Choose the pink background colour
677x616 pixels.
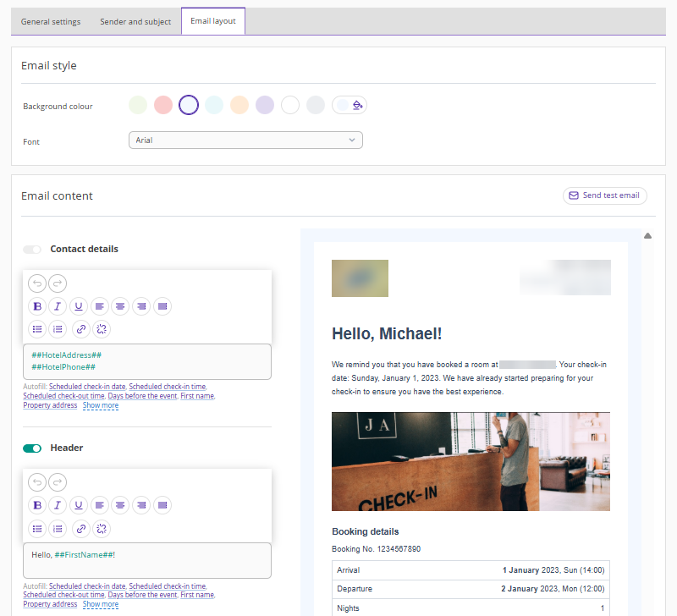pos(163,105)
